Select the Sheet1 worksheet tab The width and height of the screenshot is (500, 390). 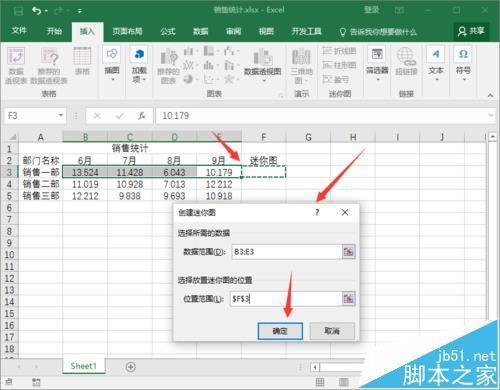click(83, 366)
